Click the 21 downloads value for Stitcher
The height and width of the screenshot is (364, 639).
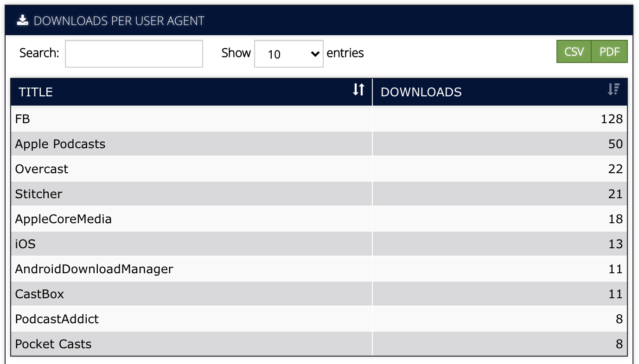[x=615, y=194]
